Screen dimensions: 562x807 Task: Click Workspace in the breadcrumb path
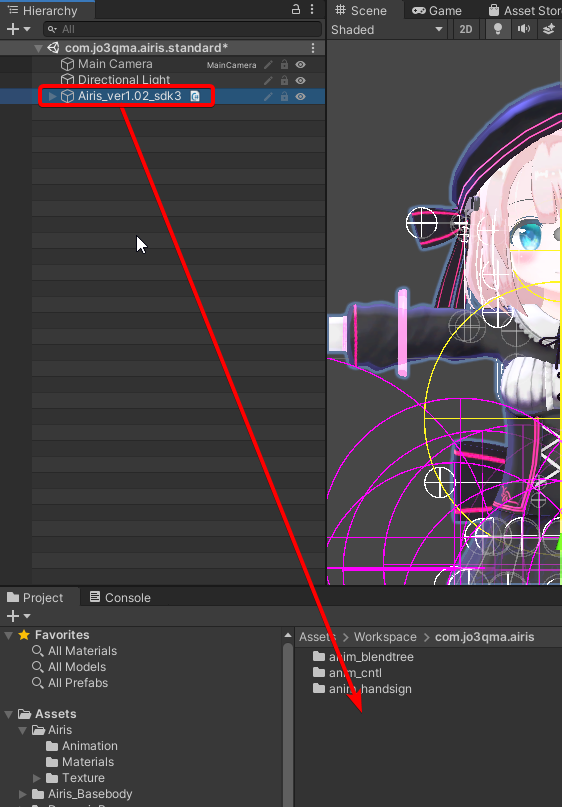click(385, 637)
